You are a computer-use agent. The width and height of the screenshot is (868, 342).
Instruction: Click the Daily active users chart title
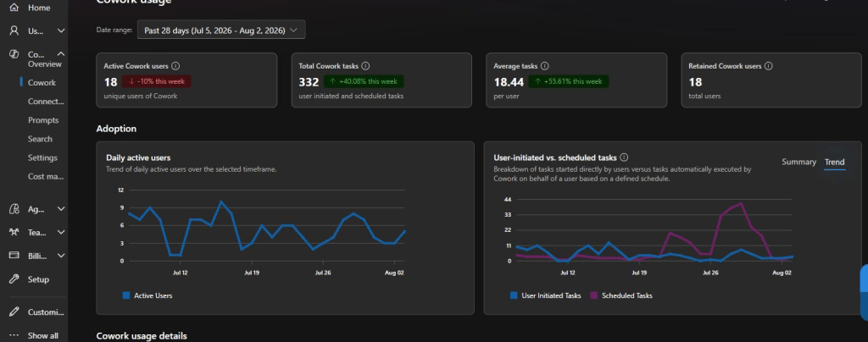click(x=138, y=158)
